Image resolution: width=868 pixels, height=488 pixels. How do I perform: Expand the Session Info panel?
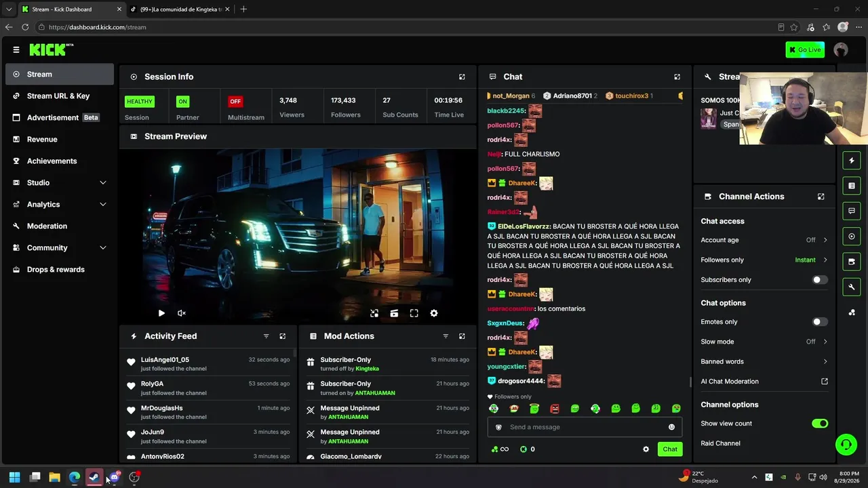462,77
